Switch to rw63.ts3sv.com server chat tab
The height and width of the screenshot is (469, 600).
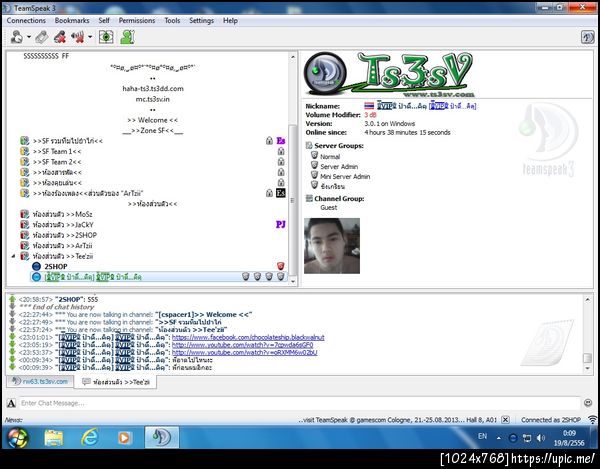coord(40,381)
